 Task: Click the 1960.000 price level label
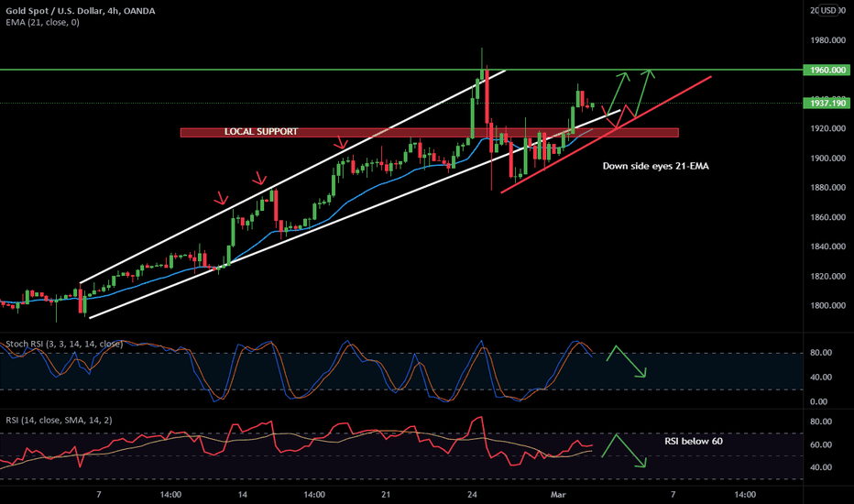pyautogui.click(x=827, y=70)
